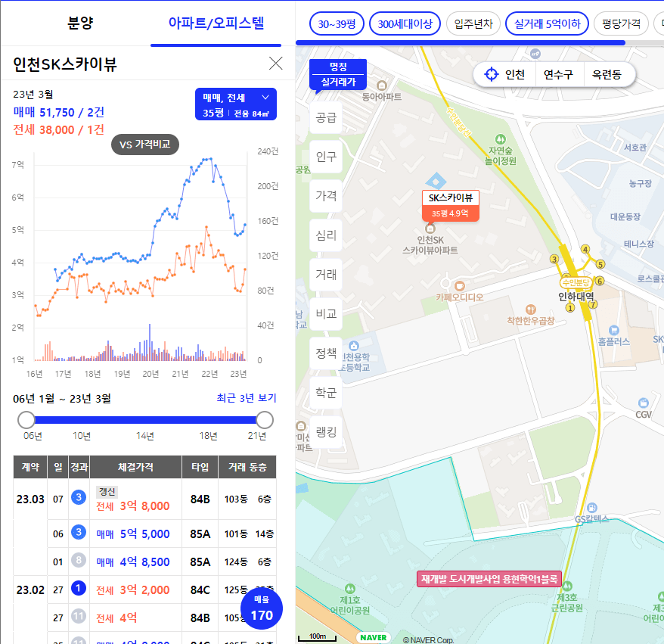Screen dimensions: 664x644
Task: Toggle the 30~39평 filter chip
Action: click(x=337, y=23)
